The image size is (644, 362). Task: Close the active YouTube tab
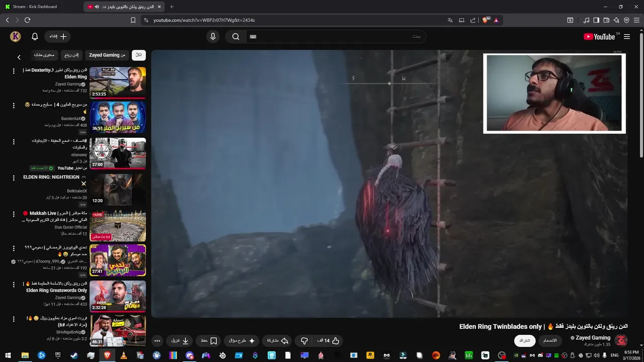coord(159,7)
